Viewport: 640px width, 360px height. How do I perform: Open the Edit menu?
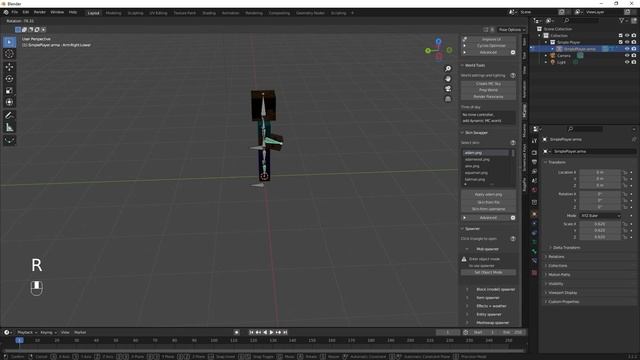[x=26, y=13]
